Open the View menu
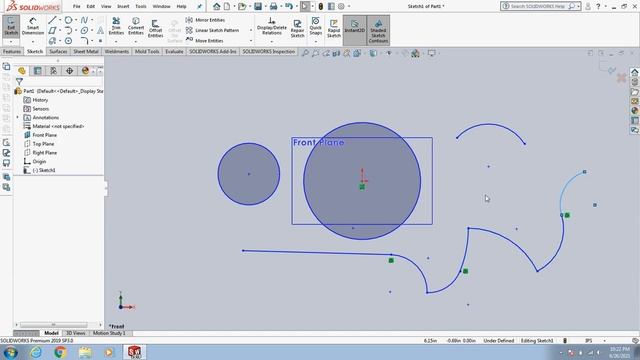The image size is (640, 360). point(106,6)
